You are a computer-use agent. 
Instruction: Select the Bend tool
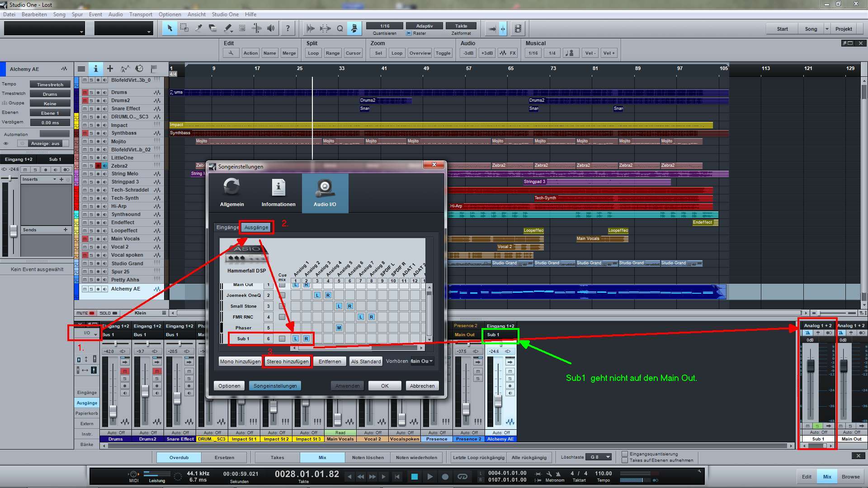click(256, 28)
